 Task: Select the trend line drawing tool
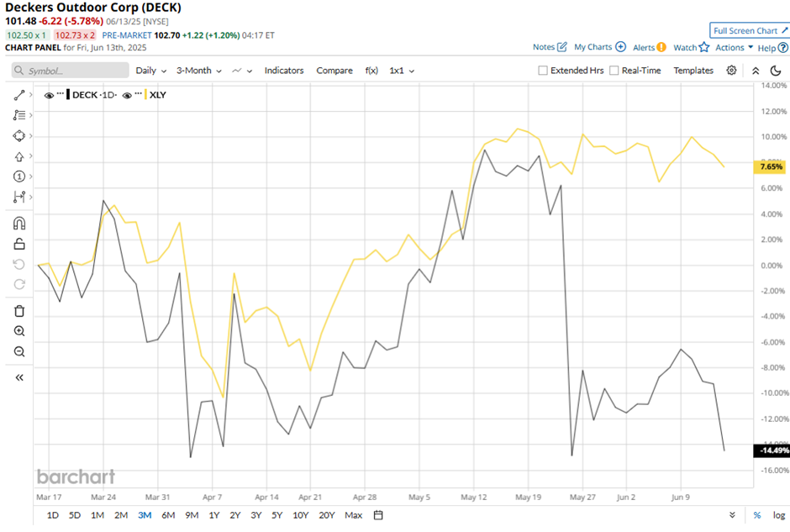pos(19,95)
